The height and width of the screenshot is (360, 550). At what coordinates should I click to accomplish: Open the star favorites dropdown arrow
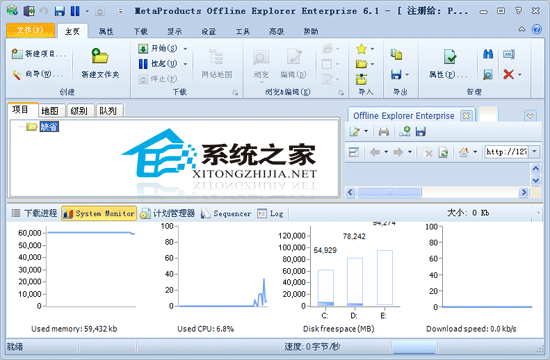point(372,49)
